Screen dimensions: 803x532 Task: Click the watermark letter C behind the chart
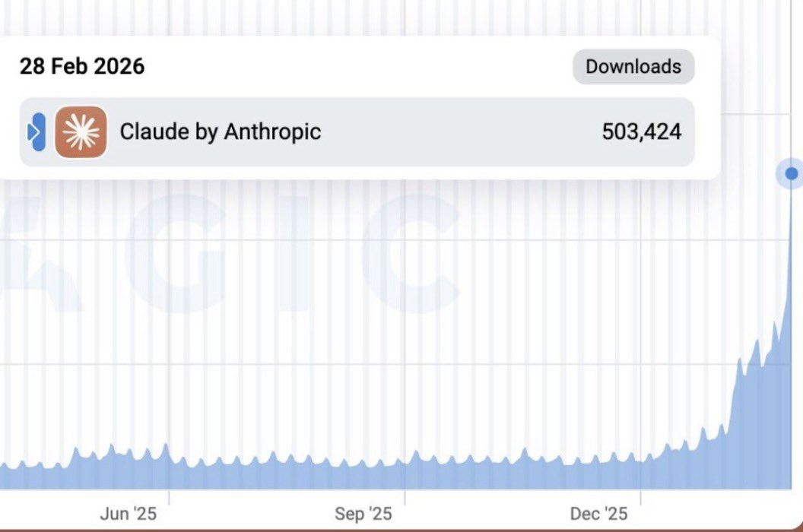[410, 253]
